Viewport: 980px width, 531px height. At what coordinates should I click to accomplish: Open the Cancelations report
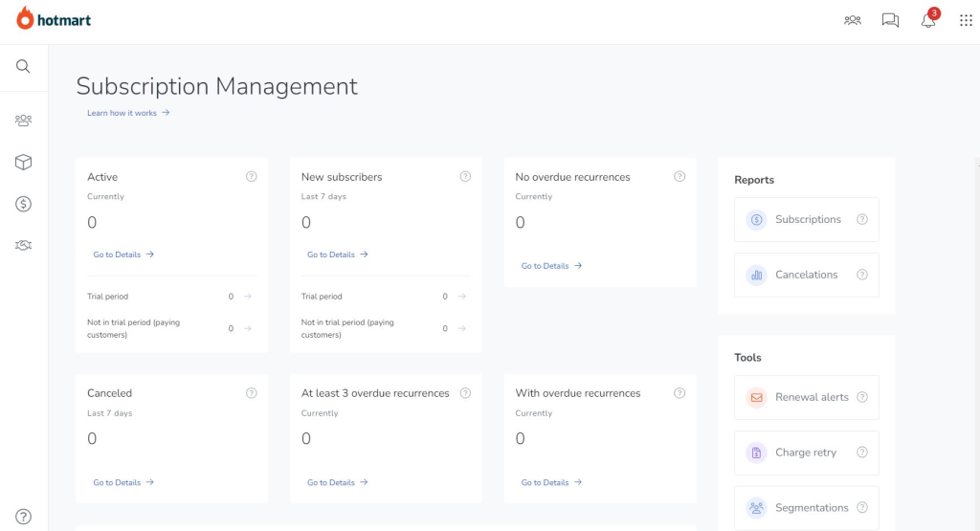pyautogui.click(x=806, y=275)
